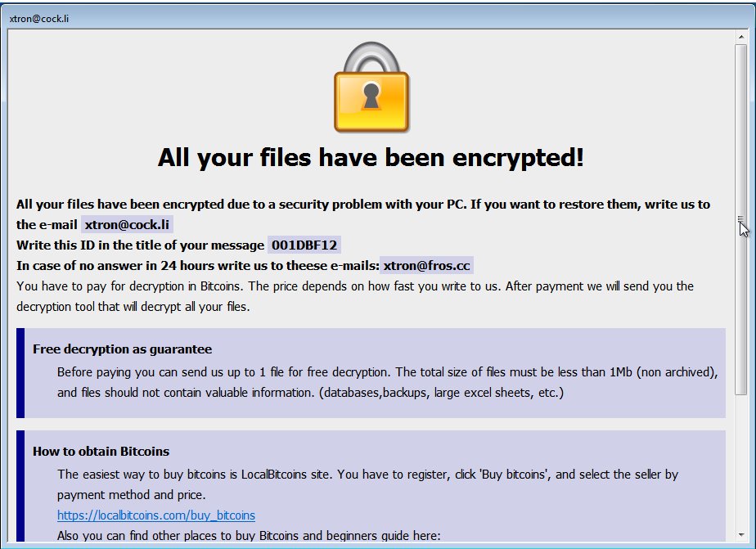Open the localbitcoins.com buy_bitcoins link
The height and width of the screenshot is (549, 756).
pyautogui.click(x=156, y=515)
